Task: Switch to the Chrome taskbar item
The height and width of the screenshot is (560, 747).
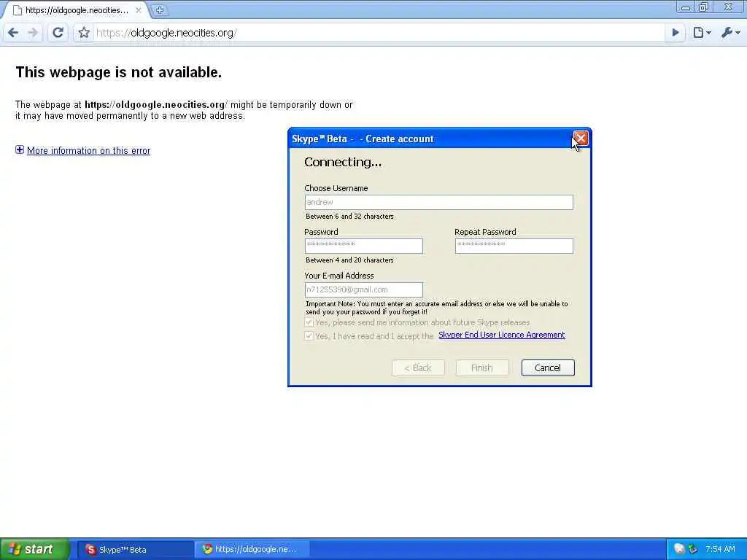Action: coord(252,550)
